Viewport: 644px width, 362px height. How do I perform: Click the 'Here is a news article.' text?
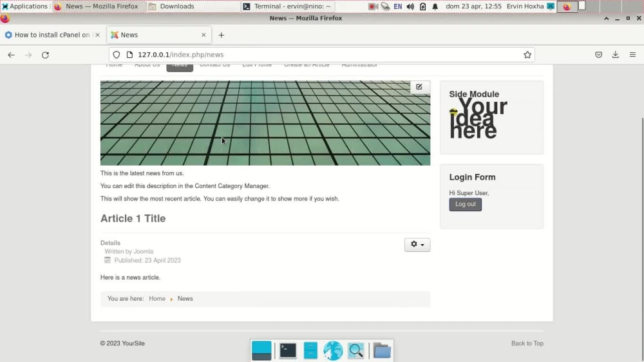(x=130, y=278)
